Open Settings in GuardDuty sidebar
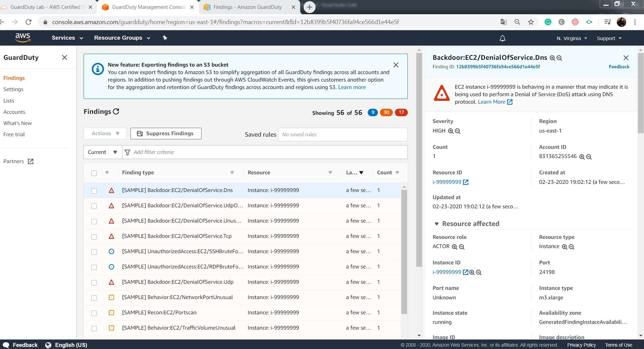Screen dimensions: 644x349 [x=13, y=89]
